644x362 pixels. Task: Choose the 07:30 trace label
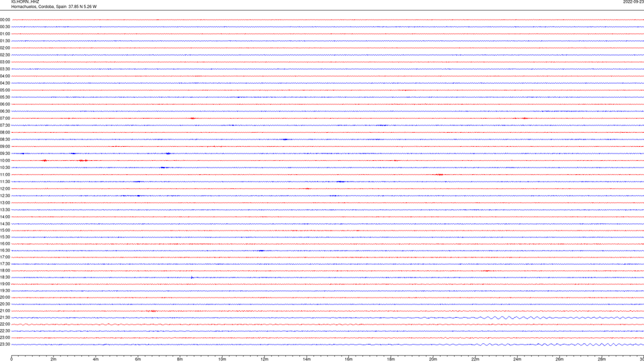tap(5, 125)
